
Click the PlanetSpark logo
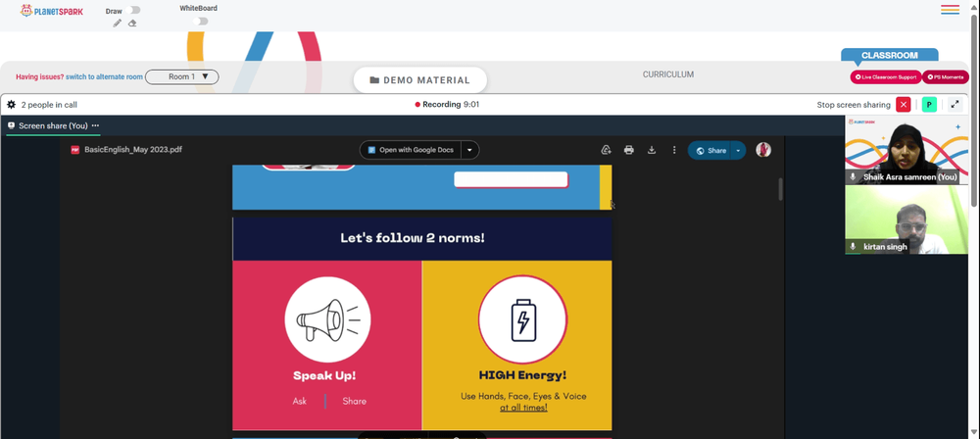coord(51,11)
